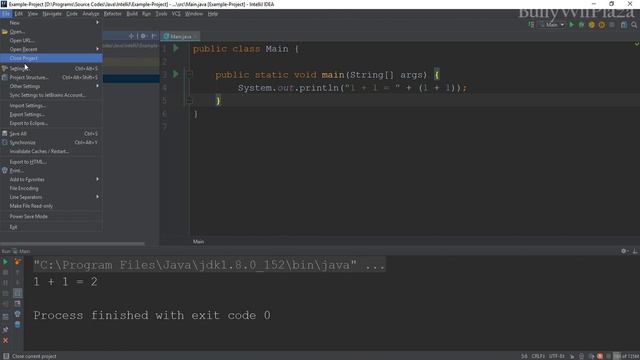Screen dimensions: 640x360
Task: Open the Tools menu
Action: [161, 14]
